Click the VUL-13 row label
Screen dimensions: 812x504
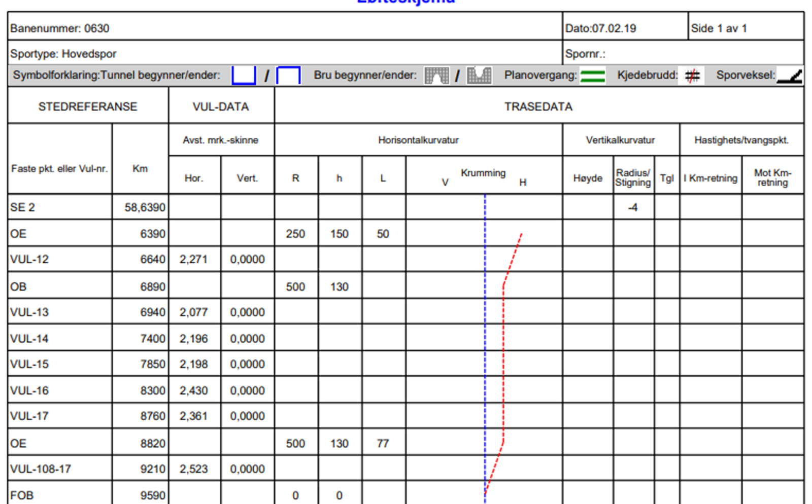(x=29, y=312)
